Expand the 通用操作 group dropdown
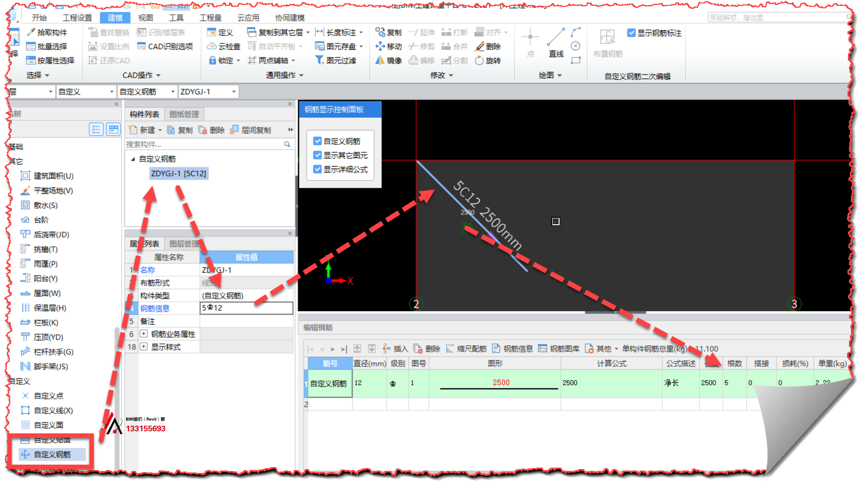Screen dimensions: 868x492 [285, 75]
